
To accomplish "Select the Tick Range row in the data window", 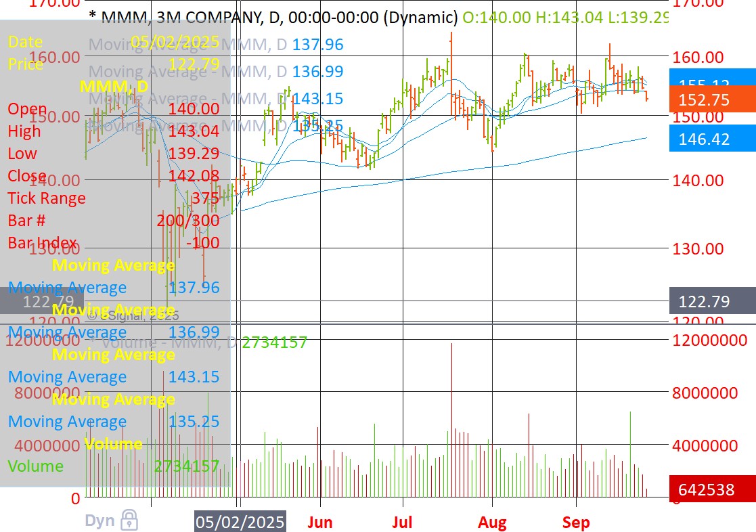I will pos(114,198).
